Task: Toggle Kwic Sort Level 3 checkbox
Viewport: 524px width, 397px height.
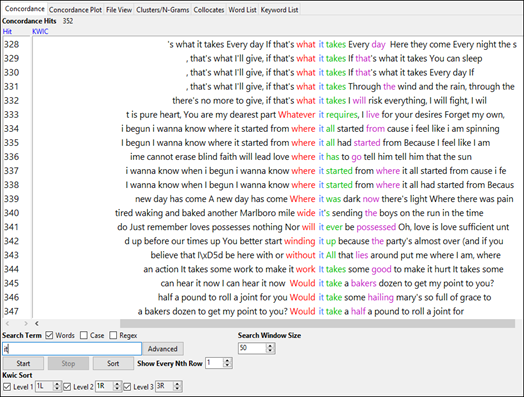Action: (x=127, y=387)
